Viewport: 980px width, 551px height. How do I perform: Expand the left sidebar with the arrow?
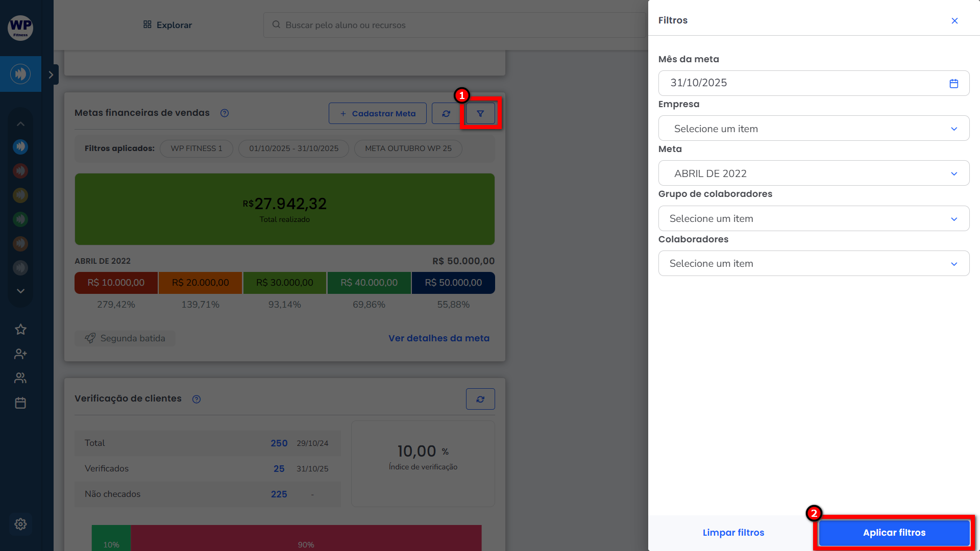[51, 75]
